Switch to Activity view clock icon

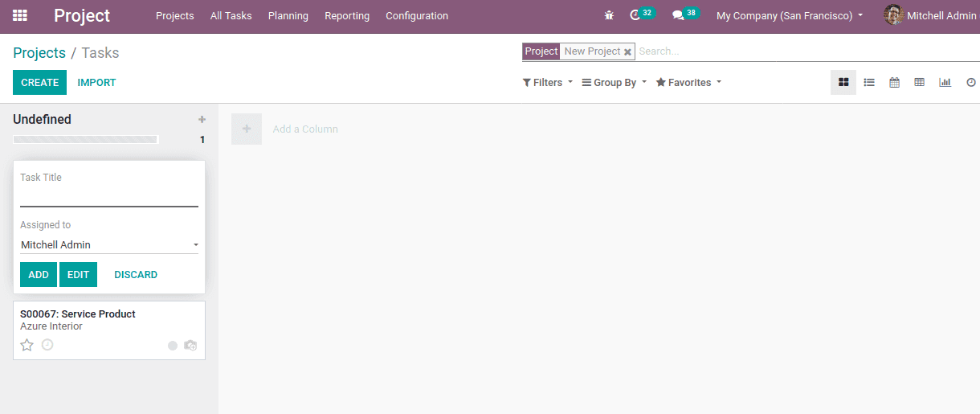970,82
